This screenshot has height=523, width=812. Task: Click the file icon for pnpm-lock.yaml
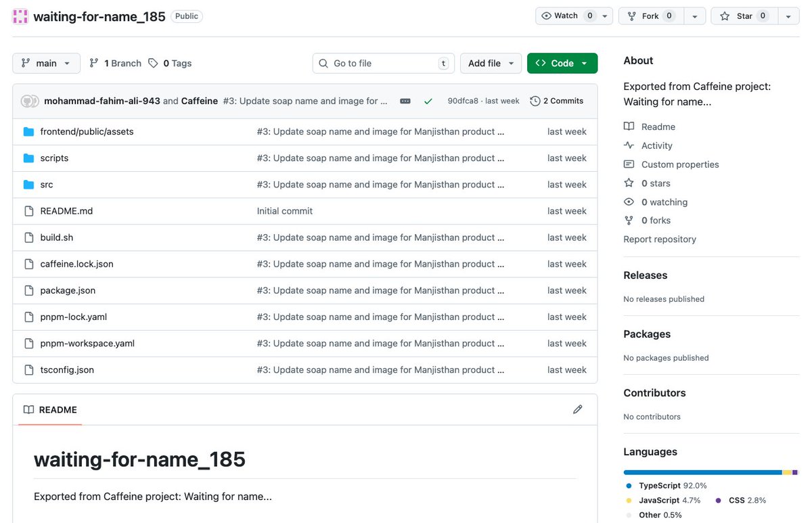[28, 317]
